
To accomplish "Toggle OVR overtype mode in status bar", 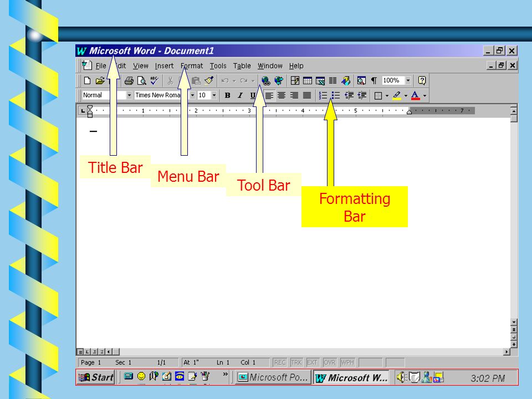I will pos(329,362).
